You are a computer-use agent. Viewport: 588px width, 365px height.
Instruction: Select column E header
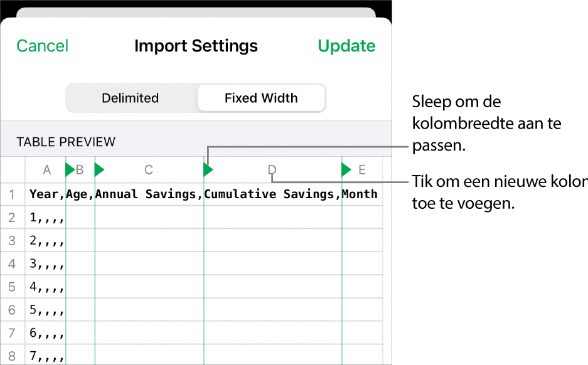pos(362,170)
